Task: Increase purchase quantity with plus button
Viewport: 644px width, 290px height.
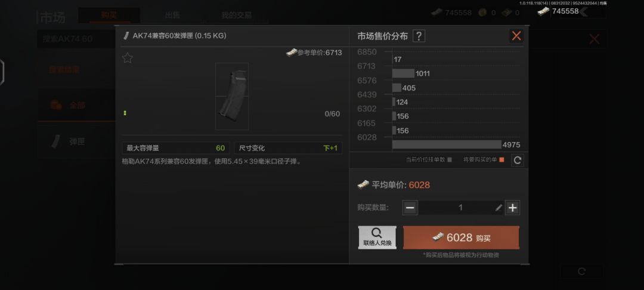Action: coord(512,208)
